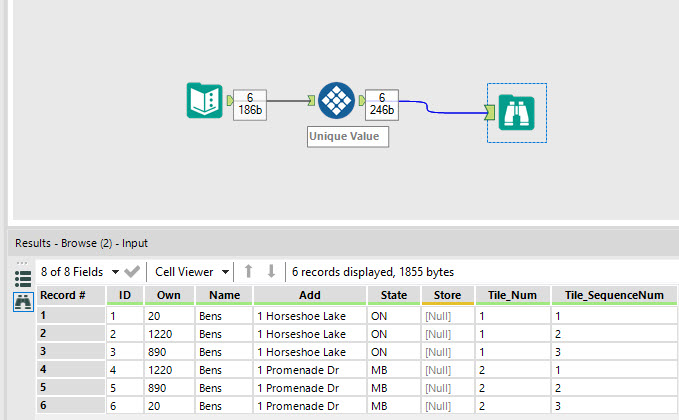Click the apply fields checkmark icon

coord(132,272)
